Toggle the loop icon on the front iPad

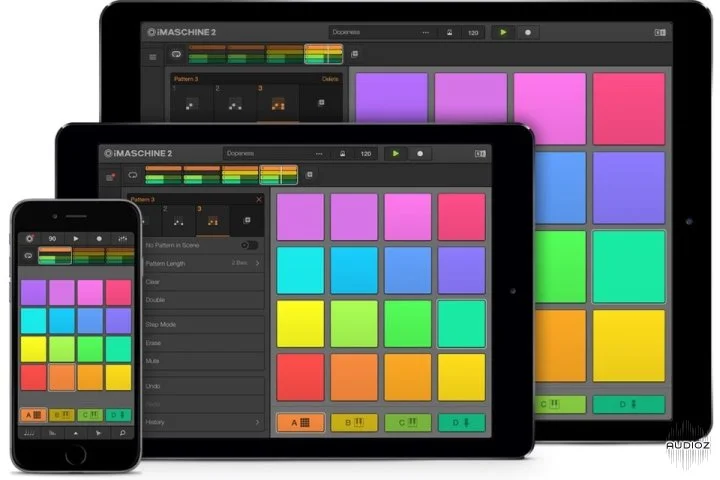[132, 175]
